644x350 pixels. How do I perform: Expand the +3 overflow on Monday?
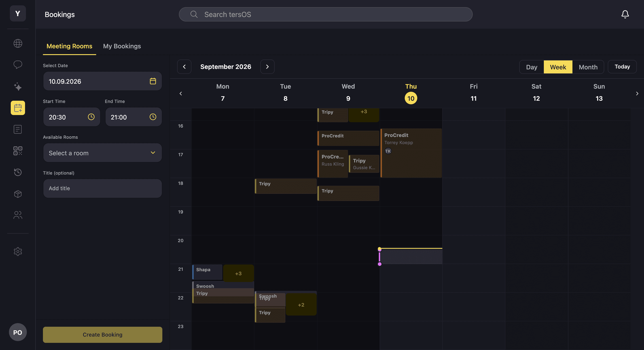(x=238, y=273)
